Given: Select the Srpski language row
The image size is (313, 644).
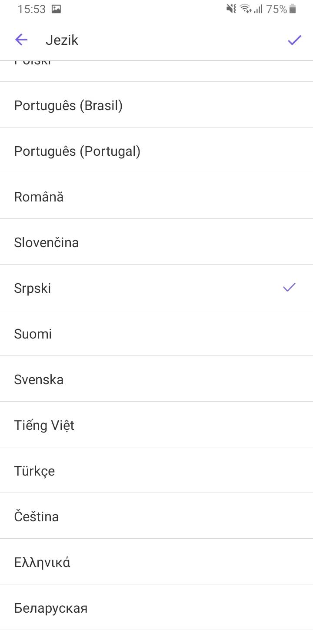Looking at the screenshot, I should coord(33,288).
